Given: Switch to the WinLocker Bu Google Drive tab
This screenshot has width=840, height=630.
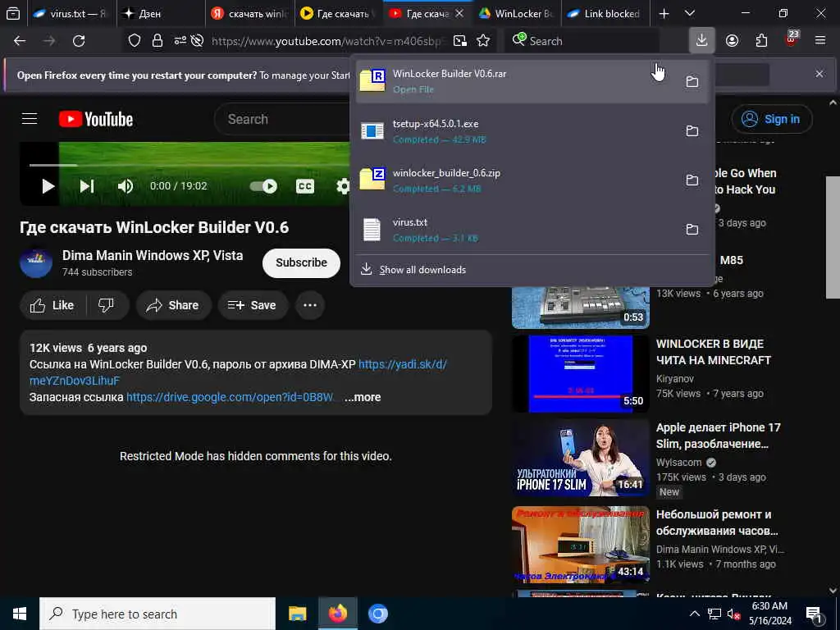Looking at the screenshot, I should 517,13.
